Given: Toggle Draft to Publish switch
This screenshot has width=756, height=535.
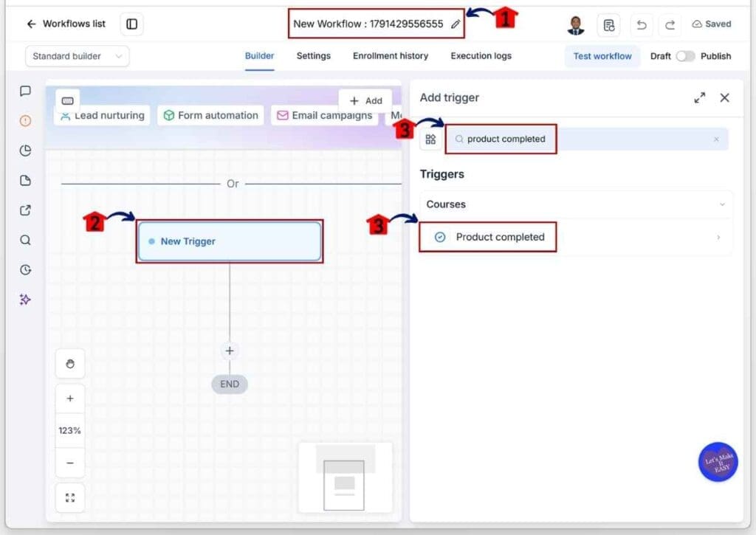Looking at the screenshot, I should tap(685, 56).
